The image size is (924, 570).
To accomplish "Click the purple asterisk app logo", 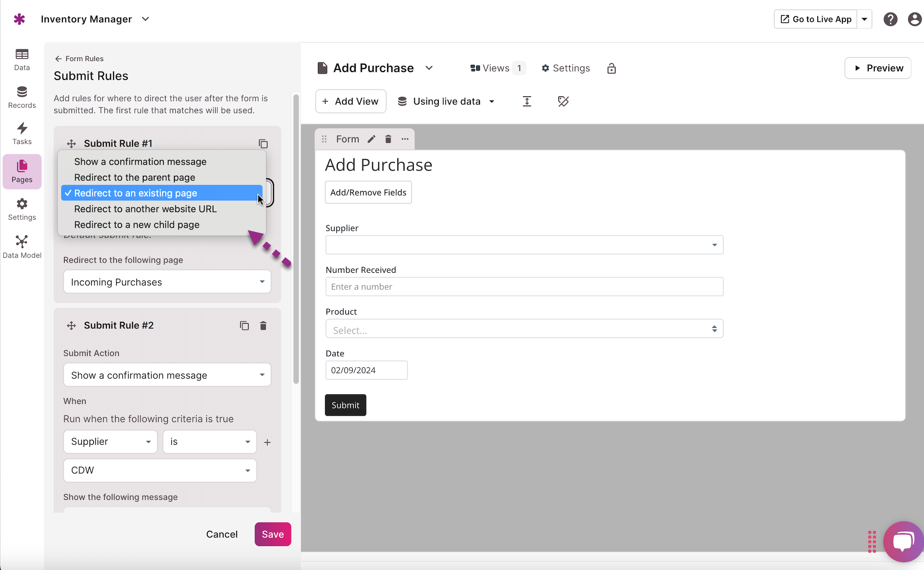I will [19, 19].
